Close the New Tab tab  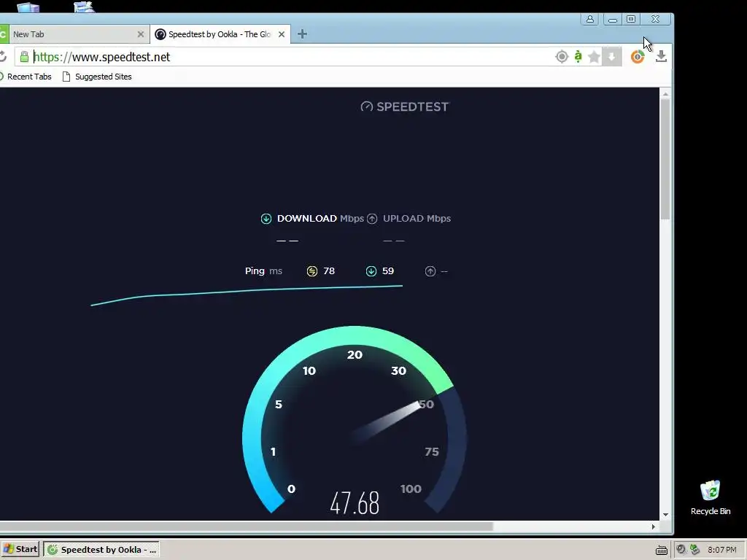click(141, 34)
